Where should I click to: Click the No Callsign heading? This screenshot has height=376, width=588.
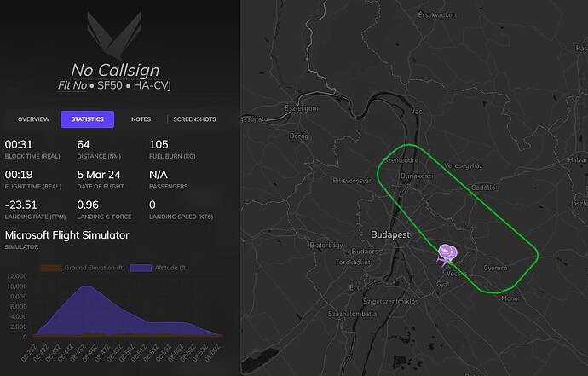[115, 70]
